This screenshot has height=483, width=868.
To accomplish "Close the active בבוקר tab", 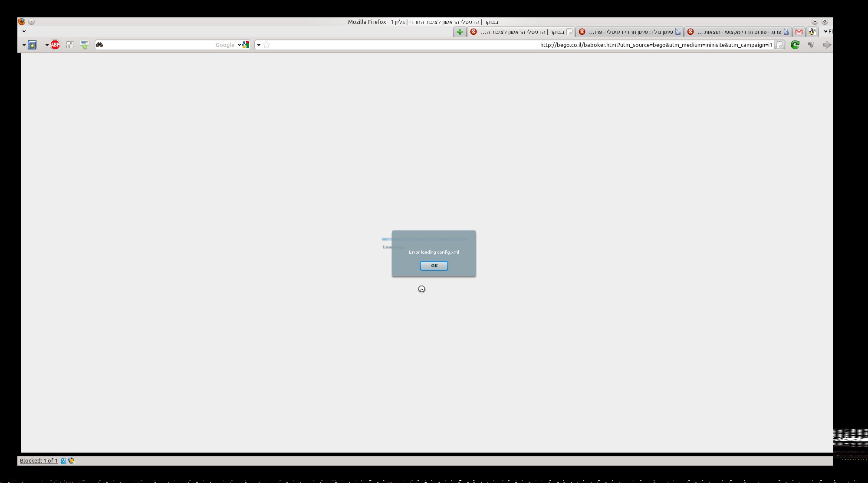I will point(473,32).
